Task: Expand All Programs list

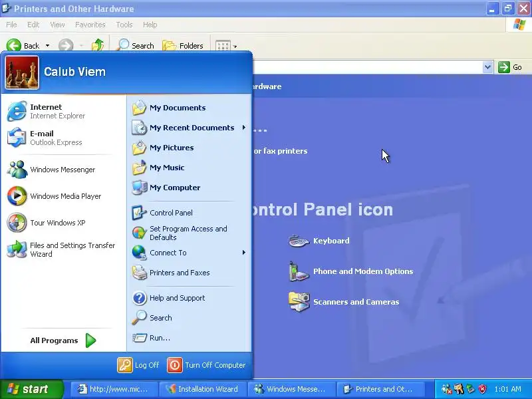Action: (x=63, y=340)
